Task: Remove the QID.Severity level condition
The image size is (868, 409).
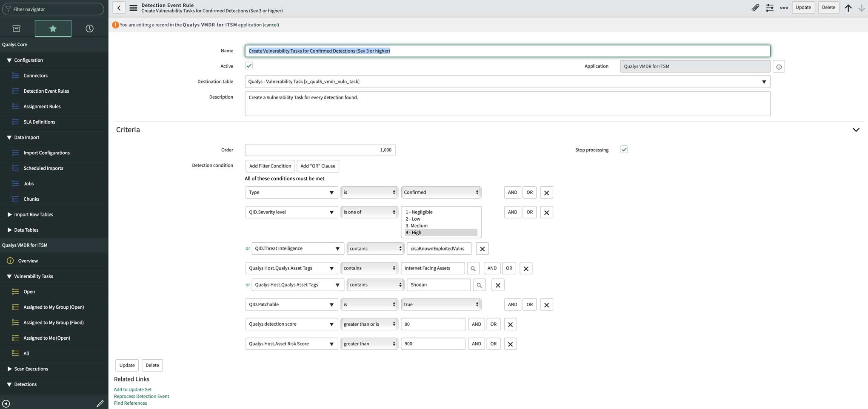Action: 546,212
